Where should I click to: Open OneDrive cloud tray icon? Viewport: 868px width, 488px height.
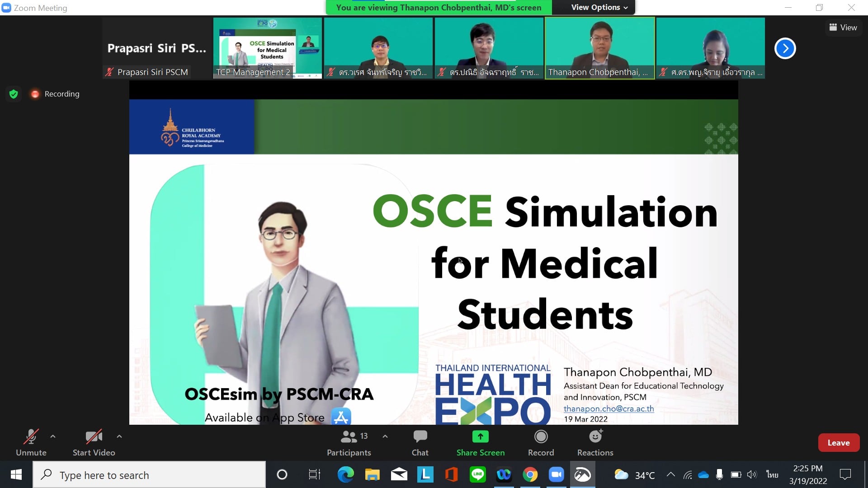pyautogui.click(x=703, y=475)
